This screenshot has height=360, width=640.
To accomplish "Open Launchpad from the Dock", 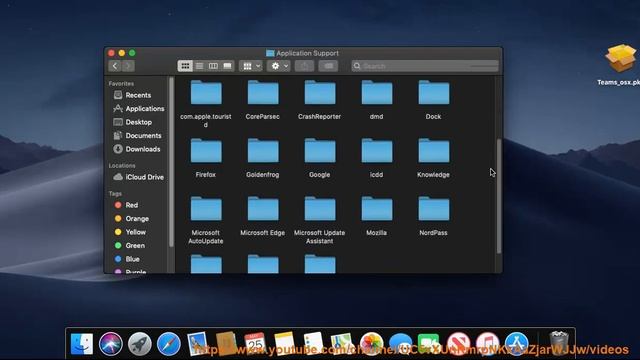I will pos(139,344).
